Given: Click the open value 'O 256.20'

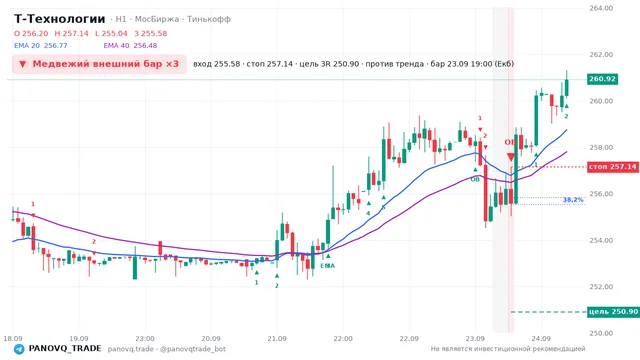Looking at the screenshot, I should pyautogui.click(x=31, y=33).
